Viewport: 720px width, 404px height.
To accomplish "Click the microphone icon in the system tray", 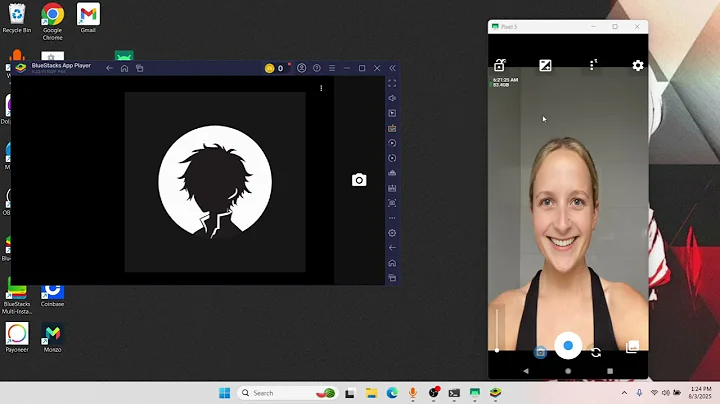I will (639, 393).
